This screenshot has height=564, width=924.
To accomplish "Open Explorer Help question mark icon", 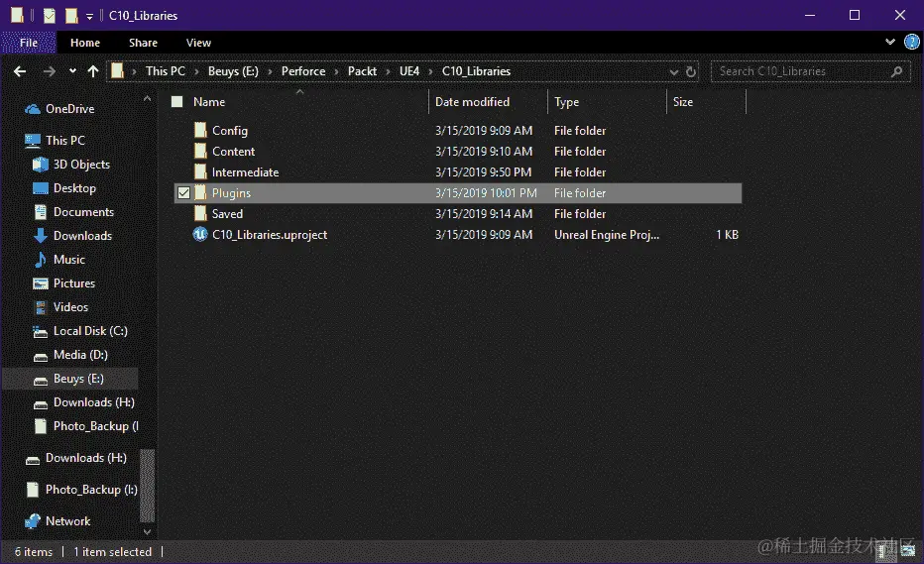I will pyautogui.click(x=912, y=42).
